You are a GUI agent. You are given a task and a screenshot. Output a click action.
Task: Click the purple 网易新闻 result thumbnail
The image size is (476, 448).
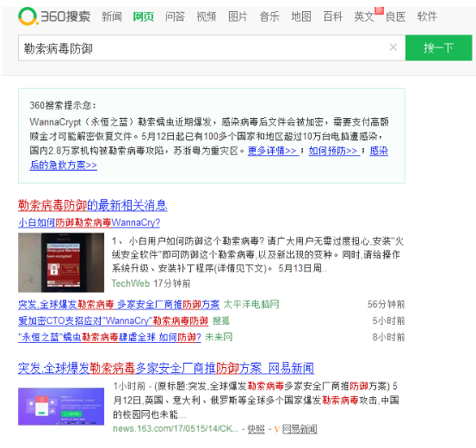click(x=61, y=407)
